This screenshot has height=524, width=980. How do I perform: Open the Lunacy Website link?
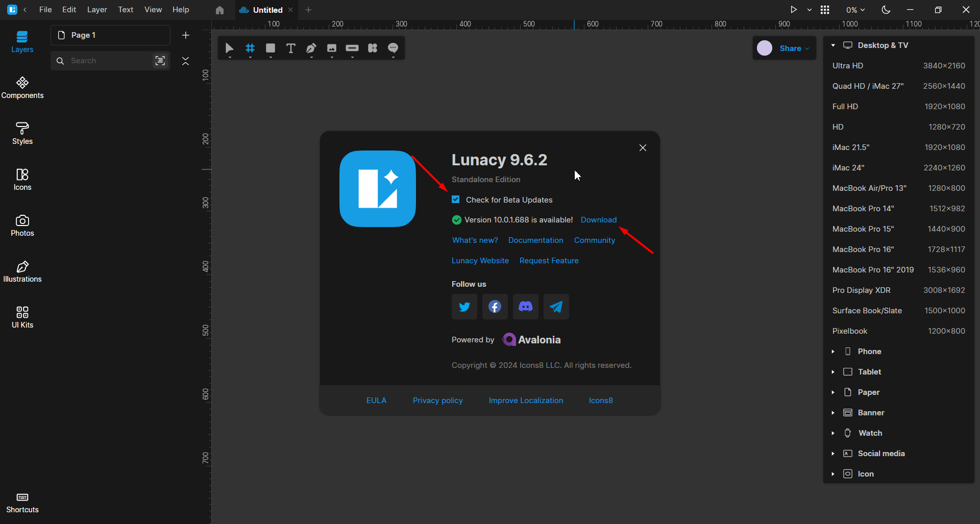pyautogui.click(x=480, y=261)
